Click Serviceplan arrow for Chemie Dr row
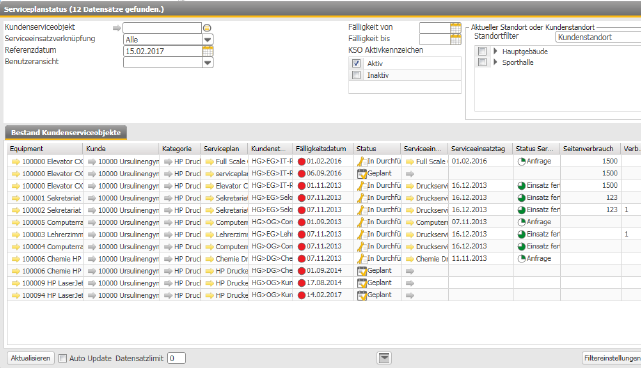The height and width of the screenshot is (368, 641). pos(209,259)
